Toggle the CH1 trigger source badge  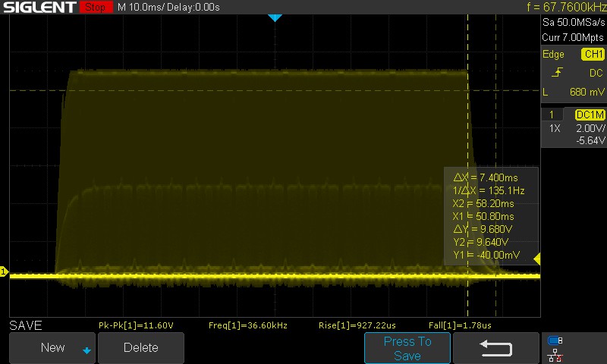pos(593,54)
